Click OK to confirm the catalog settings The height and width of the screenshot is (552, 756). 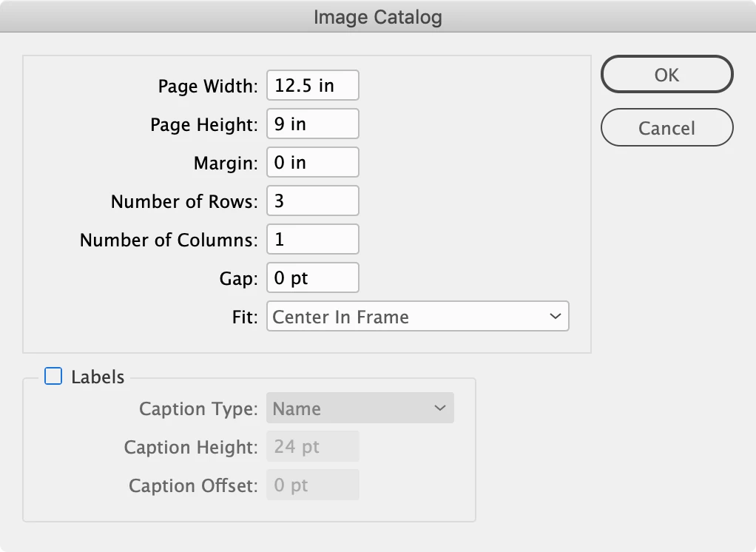coord(666,75)
